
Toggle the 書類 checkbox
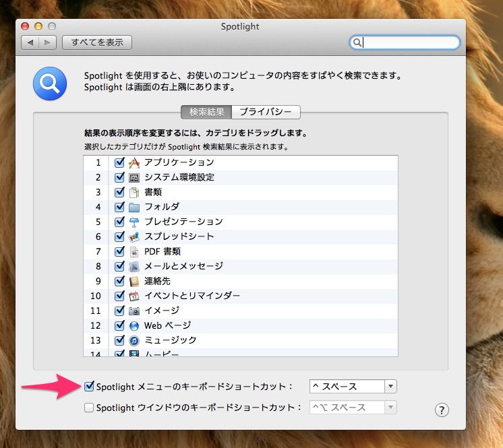click(x=119, y=192)
